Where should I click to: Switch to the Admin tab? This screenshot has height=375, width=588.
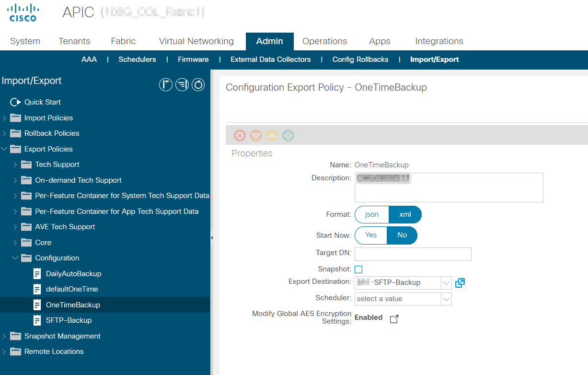point(270,41)
